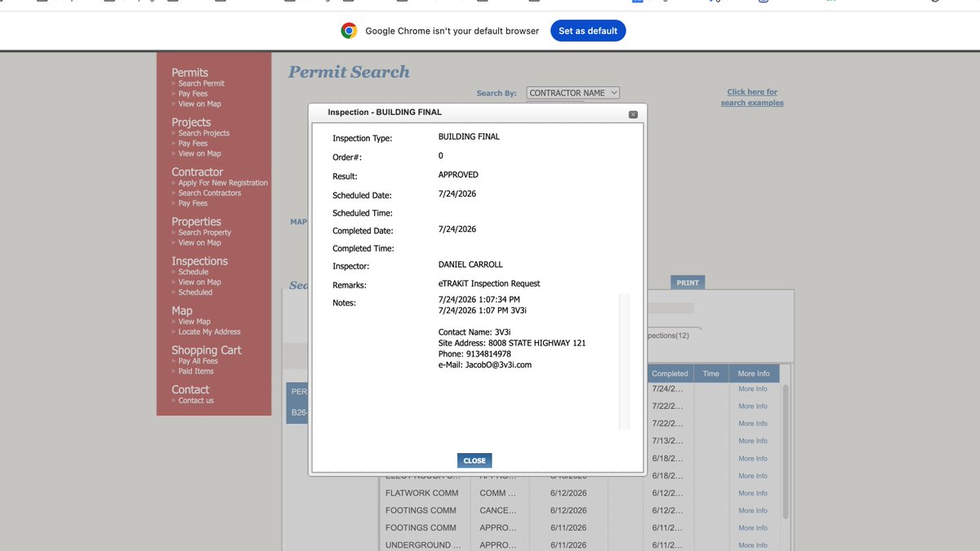Open View Map under Map

194,322
